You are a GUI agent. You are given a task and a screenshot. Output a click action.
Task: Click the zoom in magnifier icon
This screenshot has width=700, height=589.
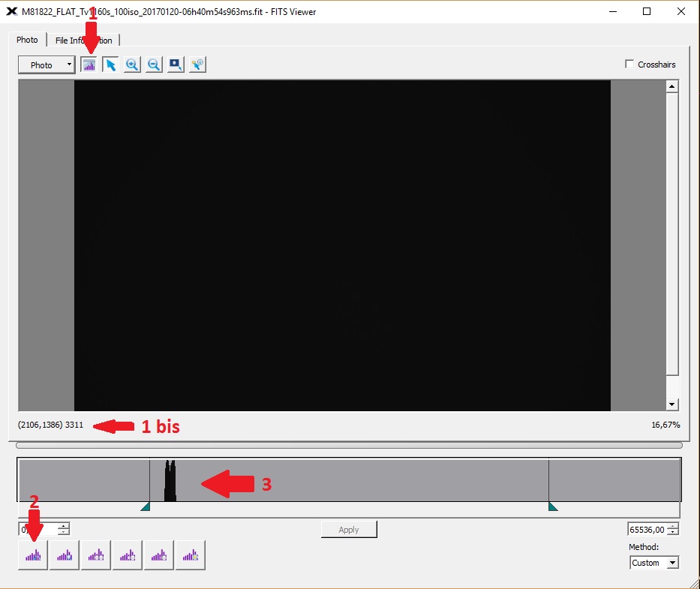[x=132, y=65]
